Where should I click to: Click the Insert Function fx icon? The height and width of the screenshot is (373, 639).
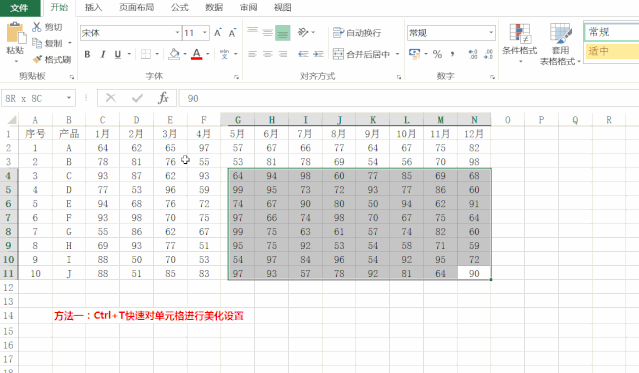point(163,98)
